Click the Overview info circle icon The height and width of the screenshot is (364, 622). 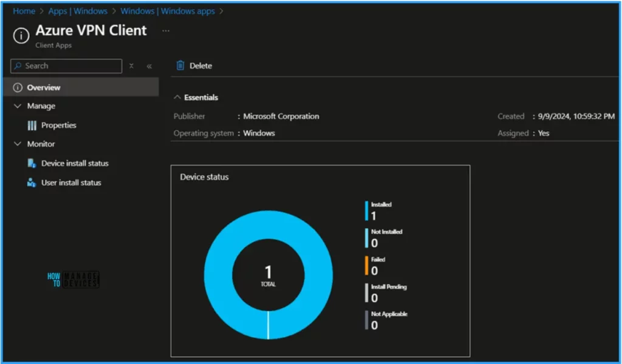pos(18,87)
